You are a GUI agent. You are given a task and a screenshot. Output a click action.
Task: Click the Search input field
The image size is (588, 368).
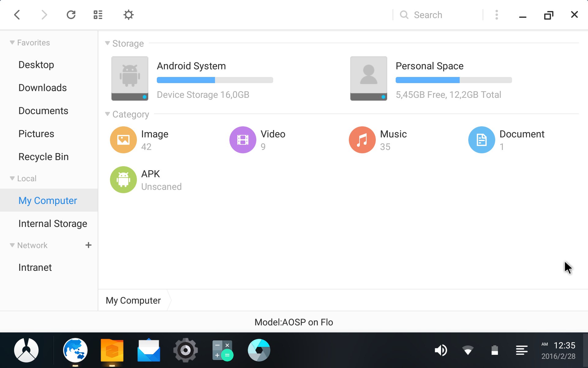pyautogui.click(x=441, y=14)
